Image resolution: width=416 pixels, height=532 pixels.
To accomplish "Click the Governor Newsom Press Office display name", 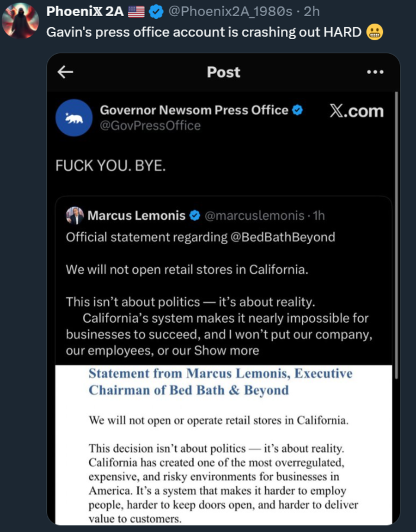I will click(194, 110).
